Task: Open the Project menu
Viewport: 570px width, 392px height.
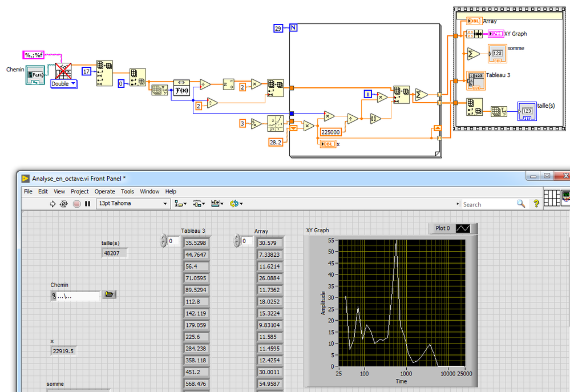Action: click(x=80, y=192)
